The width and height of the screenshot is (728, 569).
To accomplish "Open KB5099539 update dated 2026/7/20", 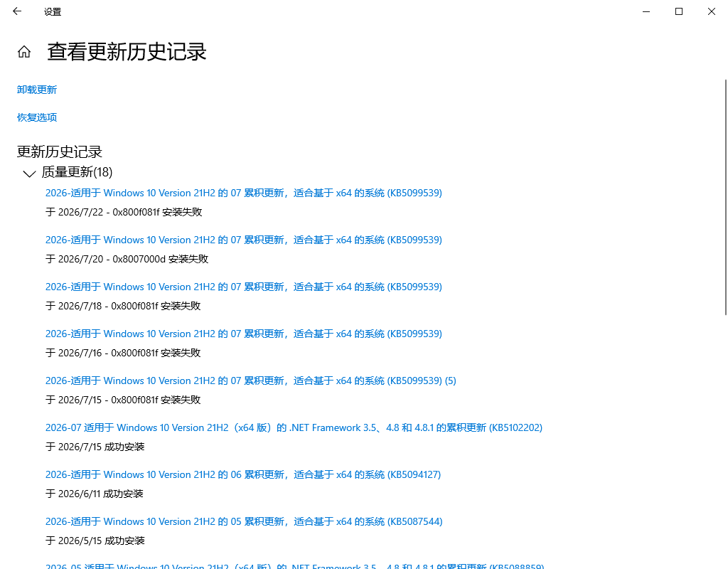I will click(243, 240).
